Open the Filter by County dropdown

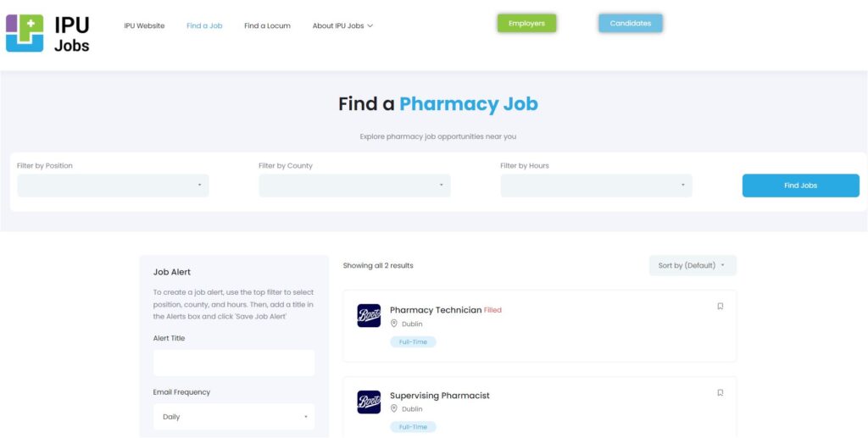[355, 186]
